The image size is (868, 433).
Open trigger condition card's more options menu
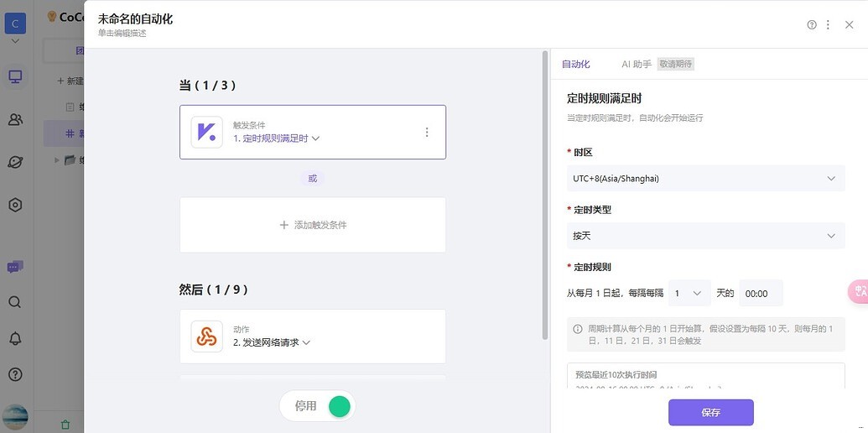[427, 133]
